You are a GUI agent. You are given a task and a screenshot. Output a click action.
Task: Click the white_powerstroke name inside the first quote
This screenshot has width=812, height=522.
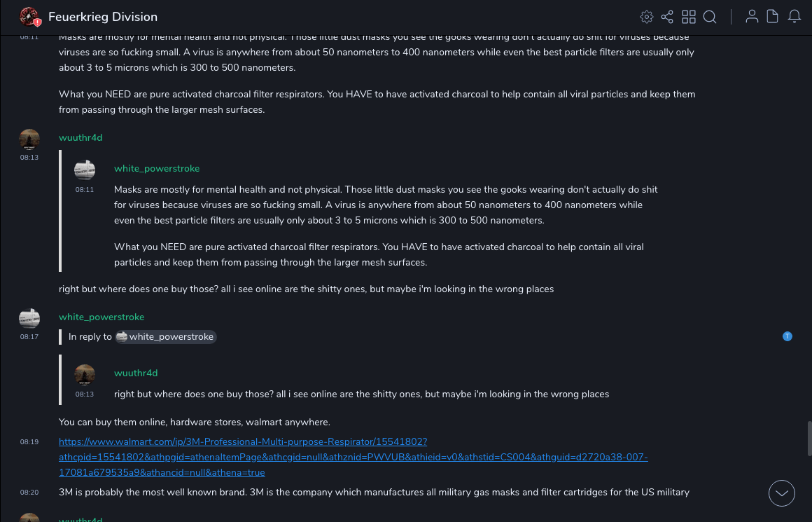[157, 168]
